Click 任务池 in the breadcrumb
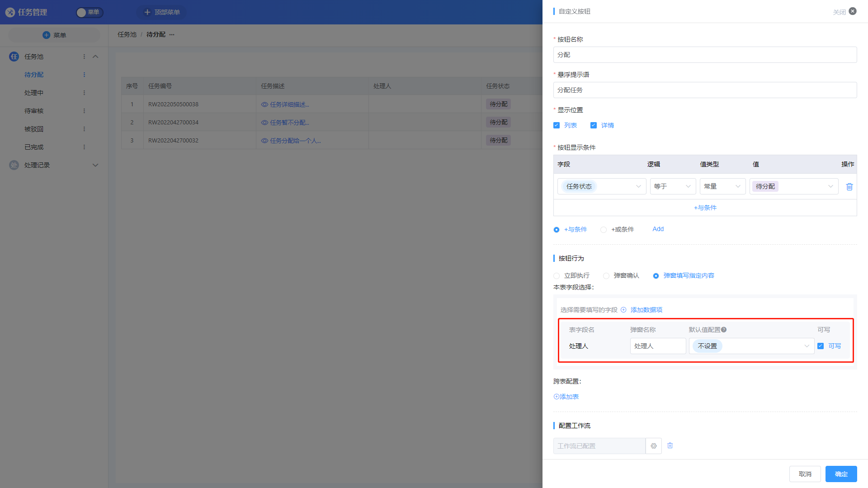 [127, 34]
